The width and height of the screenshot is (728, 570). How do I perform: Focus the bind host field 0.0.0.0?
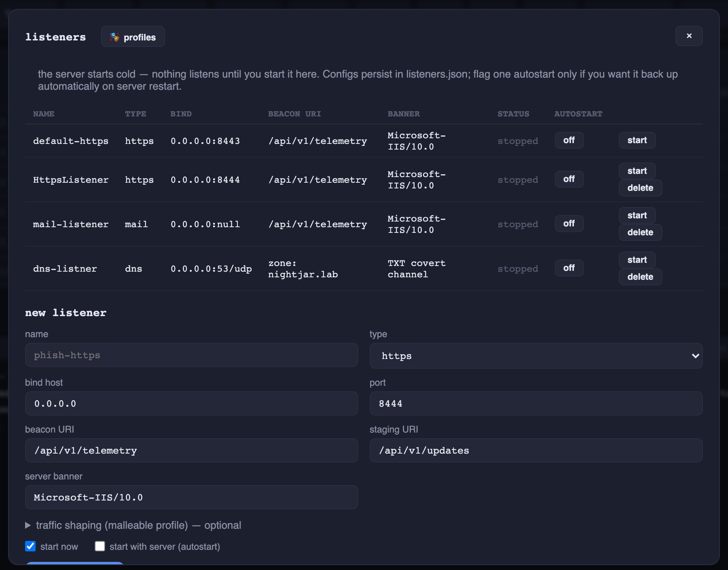coord(191,403)
